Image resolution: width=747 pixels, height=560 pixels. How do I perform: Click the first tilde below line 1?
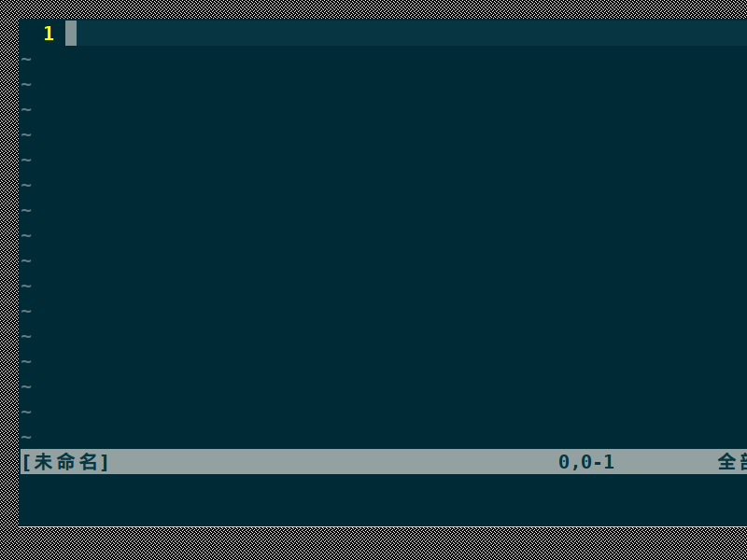point(27,60)
